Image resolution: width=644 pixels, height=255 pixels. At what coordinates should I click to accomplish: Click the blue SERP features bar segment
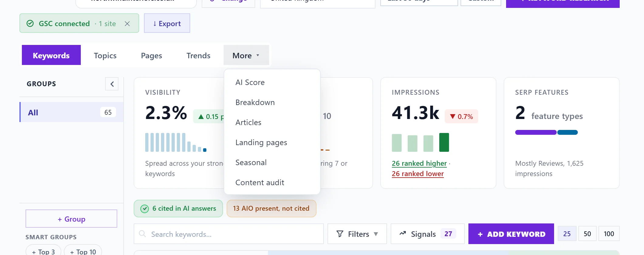click(567, 132)
